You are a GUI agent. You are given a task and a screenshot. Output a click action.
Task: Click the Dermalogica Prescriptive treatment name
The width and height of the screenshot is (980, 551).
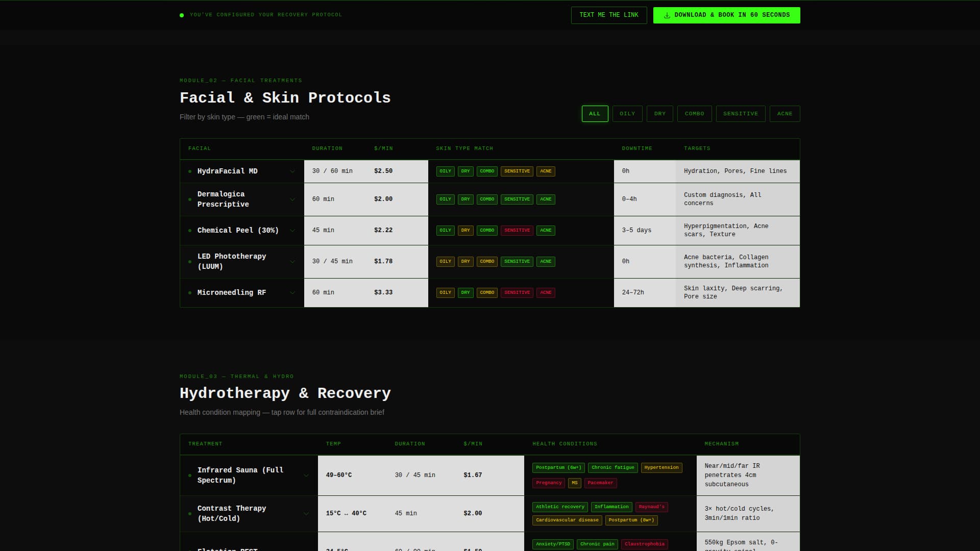223,199
